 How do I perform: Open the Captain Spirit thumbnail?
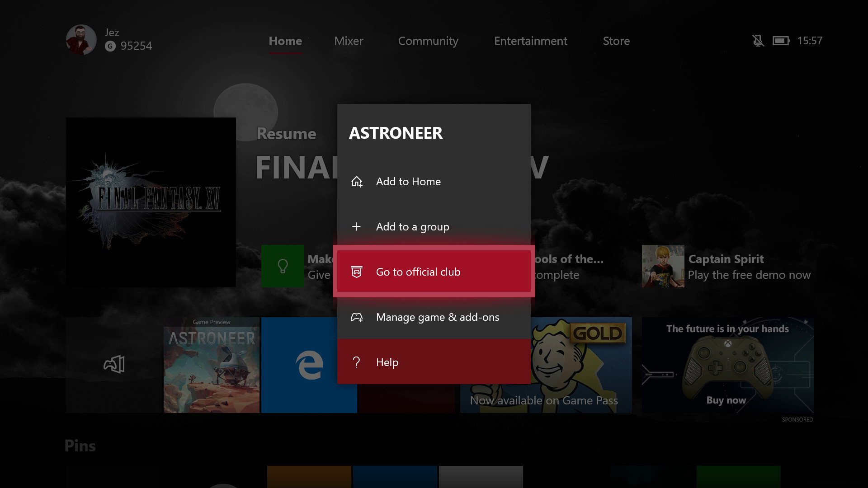pos(663,266)
